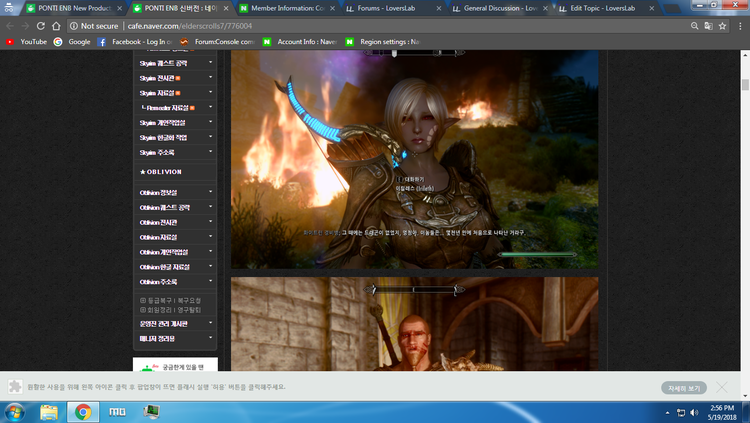Click the Chrome icon in the taskbar
The width and height of the screenshot is (750, 423).
[83, 412]
